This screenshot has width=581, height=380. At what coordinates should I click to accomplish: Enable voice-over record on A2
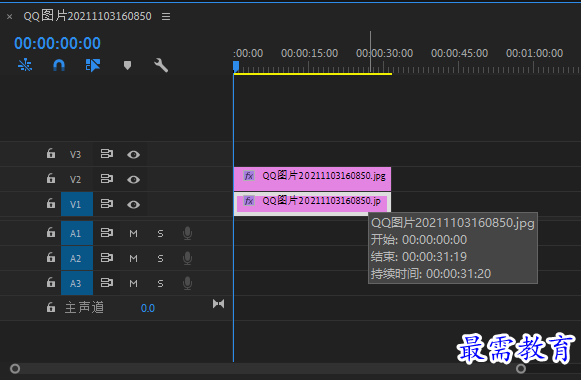tap(187, 259)
